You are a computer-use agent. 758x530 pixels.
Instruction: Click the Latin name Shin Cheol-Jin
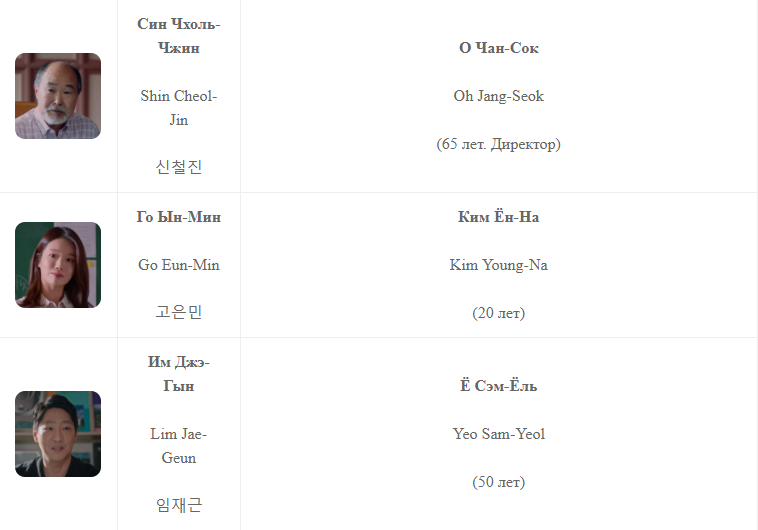coord(179,108)
